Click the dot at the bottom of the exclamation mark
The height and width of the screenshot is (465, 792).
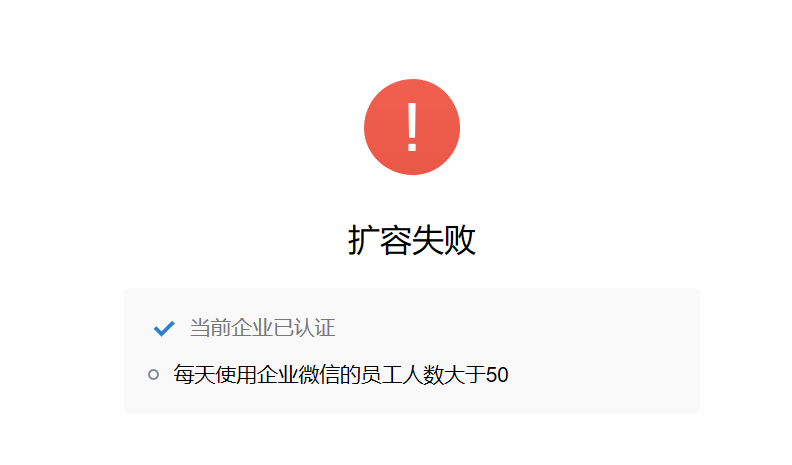(x=412, y=147)
